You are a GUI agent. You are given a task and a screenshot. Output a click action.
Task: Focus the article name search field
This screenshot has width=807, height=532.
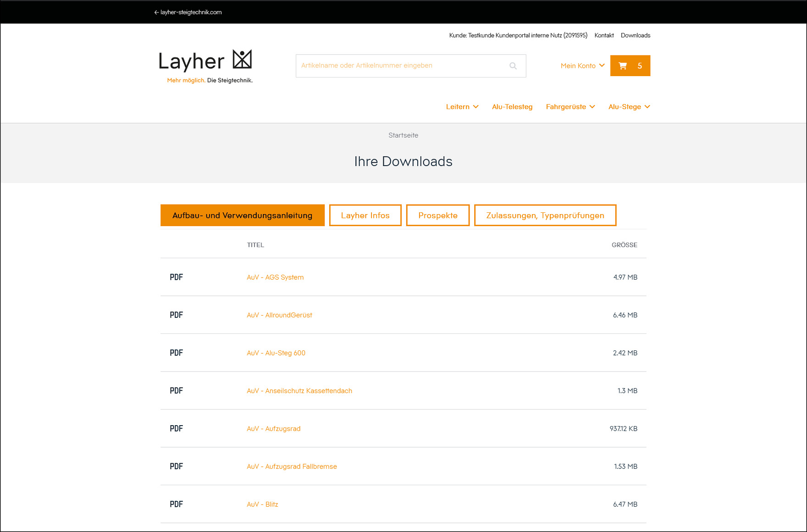pos(401,66)
